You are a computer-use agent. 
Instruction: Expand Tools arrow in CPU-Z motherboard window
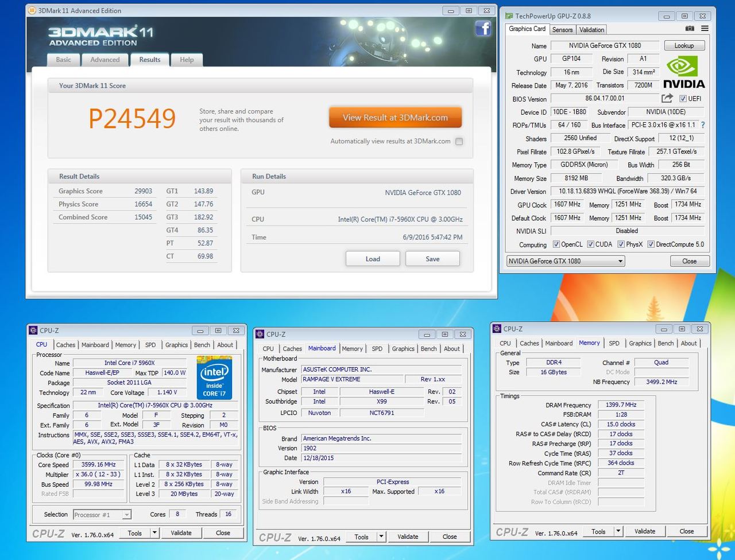click(381, 536)
